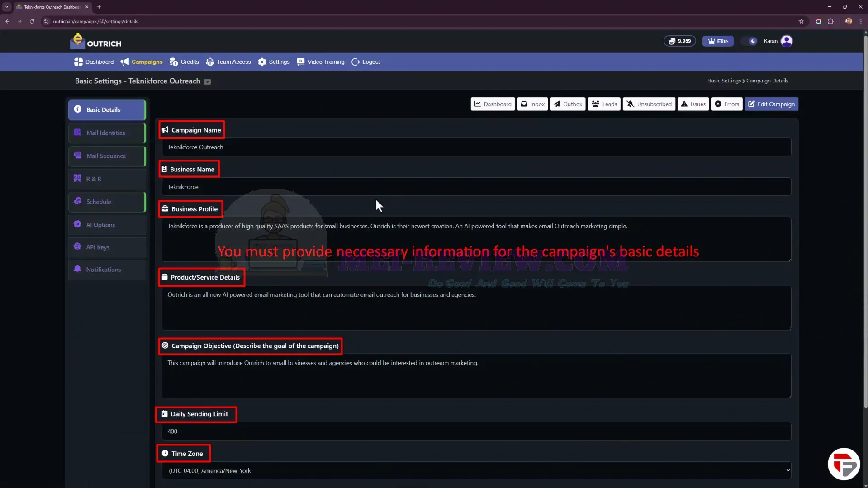This screenshot has width=868, height=488.
Task: Open the Outbox paper-plane button
Action: pyautogui.click(x=568, y=104)
